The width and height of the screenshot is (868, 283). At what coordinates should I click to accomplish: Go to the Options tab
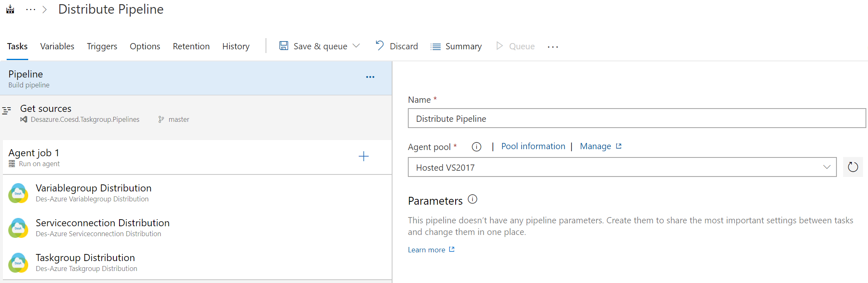(x=145, y=46)
